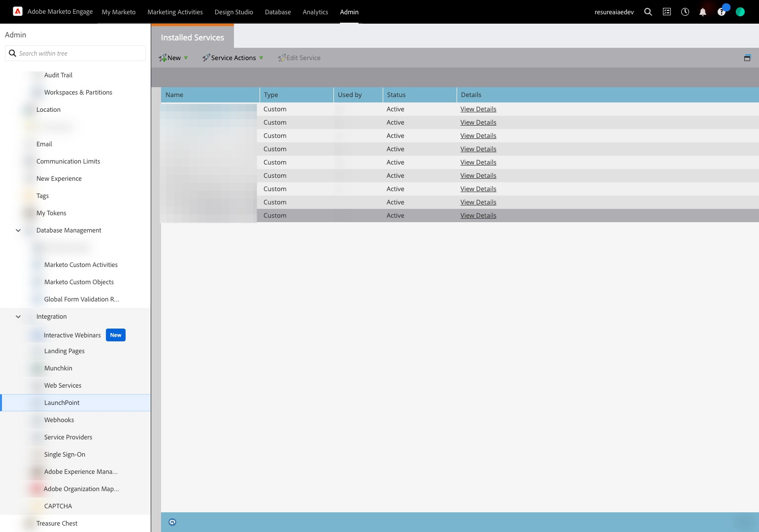This screenshot has height=532, width=759.
Task: Click the search icon in tree search
Action: 12,53
